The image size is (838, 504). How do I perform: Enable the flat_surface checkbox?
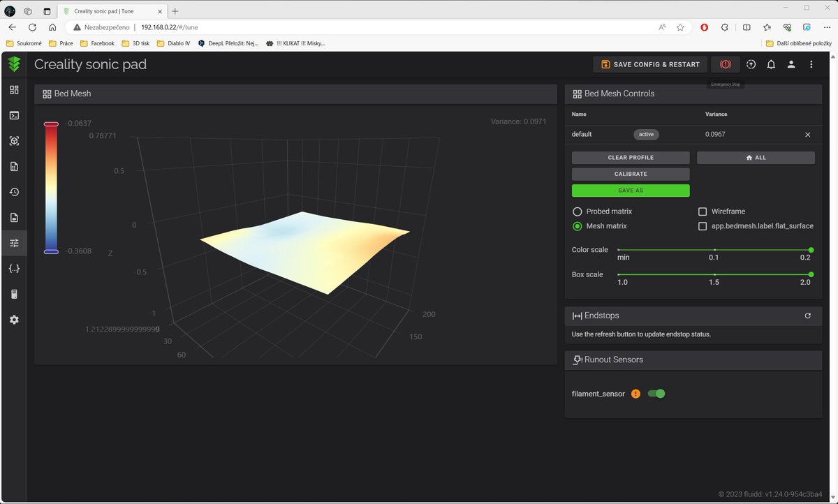click(x=703, y=226)
